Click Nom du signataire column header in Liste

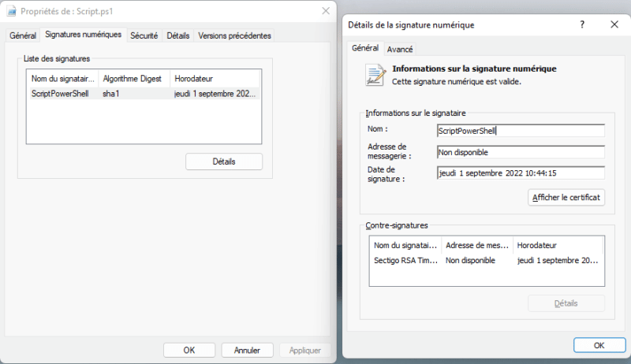pos(63,79)
